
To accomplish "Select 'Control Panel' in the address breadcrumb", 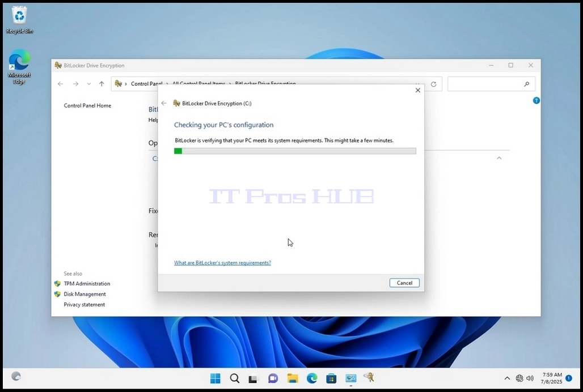I will 146,84.
